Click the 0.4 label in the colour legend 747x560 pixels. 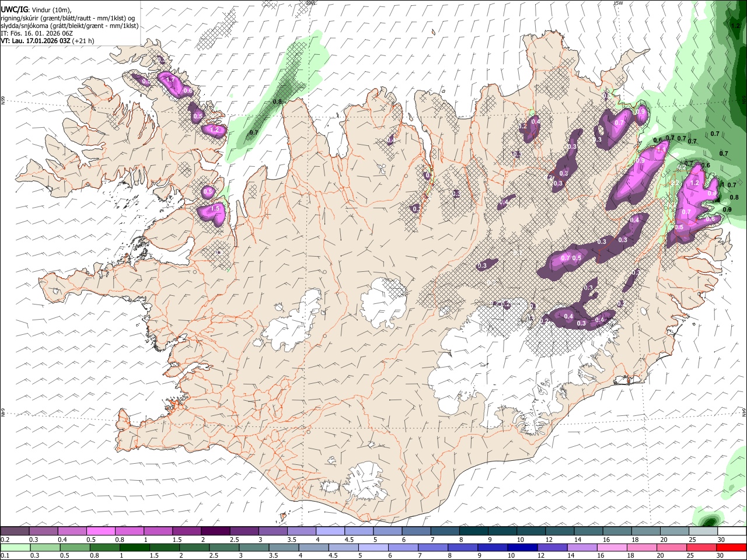coord(63,540)
